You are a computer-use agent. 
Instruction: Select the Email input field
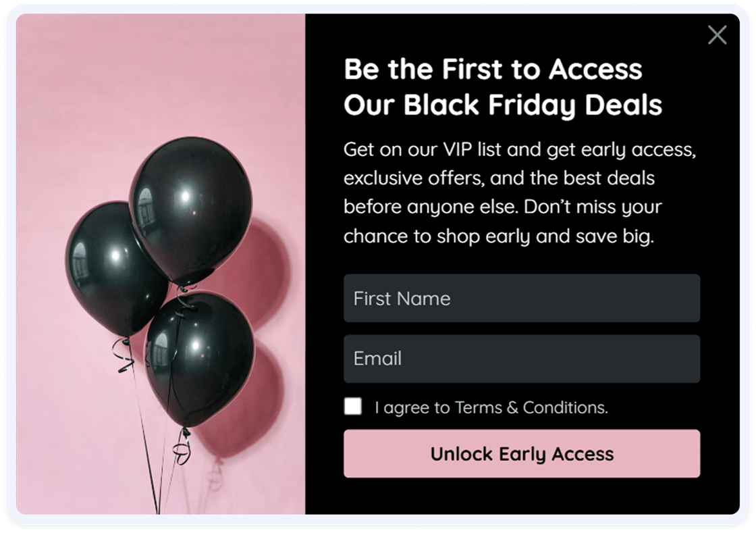[522, 359]
